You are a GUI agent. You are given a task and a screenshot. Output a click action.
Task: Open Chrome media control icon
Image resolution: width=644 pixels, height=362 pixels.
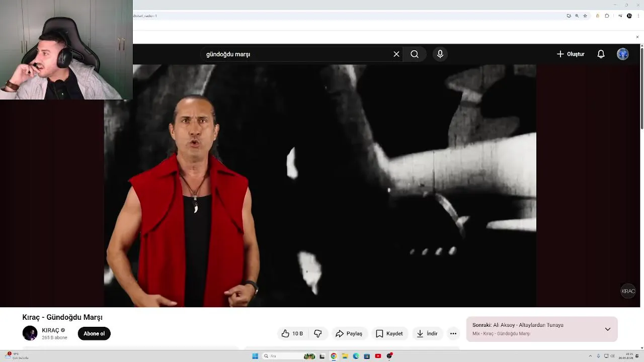(620, 16)
